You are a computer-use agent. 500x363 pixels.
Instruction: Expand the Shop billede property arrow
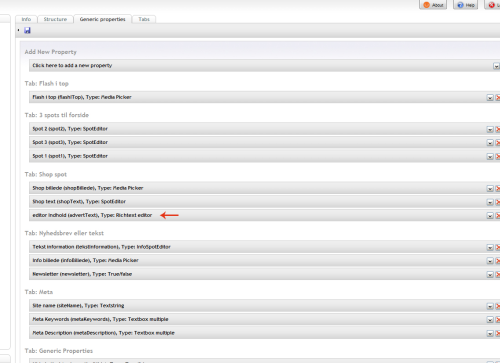(490, 189)
